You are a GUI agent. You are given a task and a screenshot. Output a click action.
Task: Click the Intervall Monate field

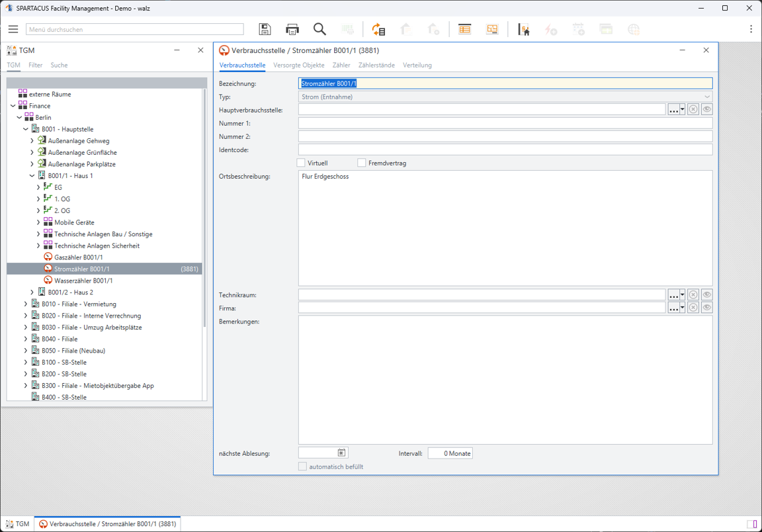450,453
